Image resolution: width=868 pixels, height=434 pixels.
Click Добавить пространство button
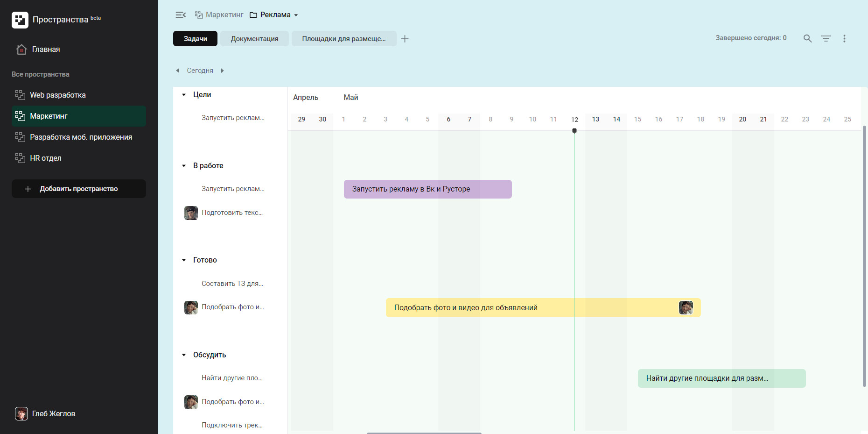[x=79, y=189]
